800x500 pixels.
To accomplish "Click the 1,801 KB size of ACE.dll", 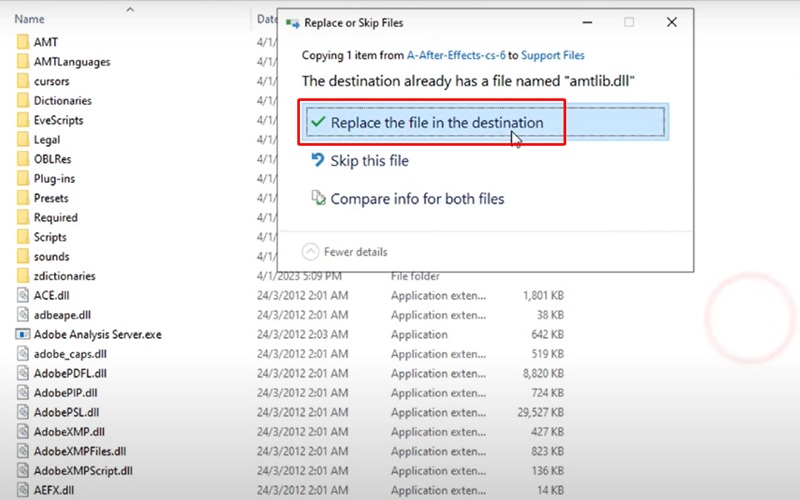I will coord(543,295).
